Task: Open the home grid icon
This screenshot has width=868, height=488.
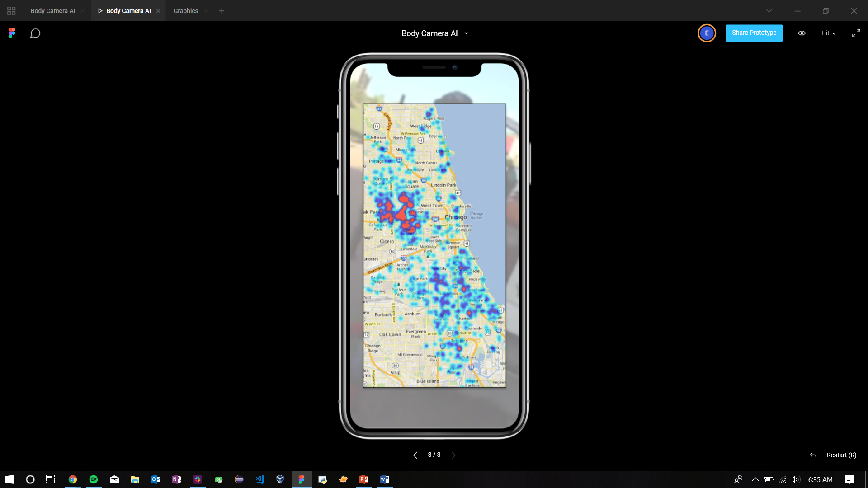Action: (11, 11)
